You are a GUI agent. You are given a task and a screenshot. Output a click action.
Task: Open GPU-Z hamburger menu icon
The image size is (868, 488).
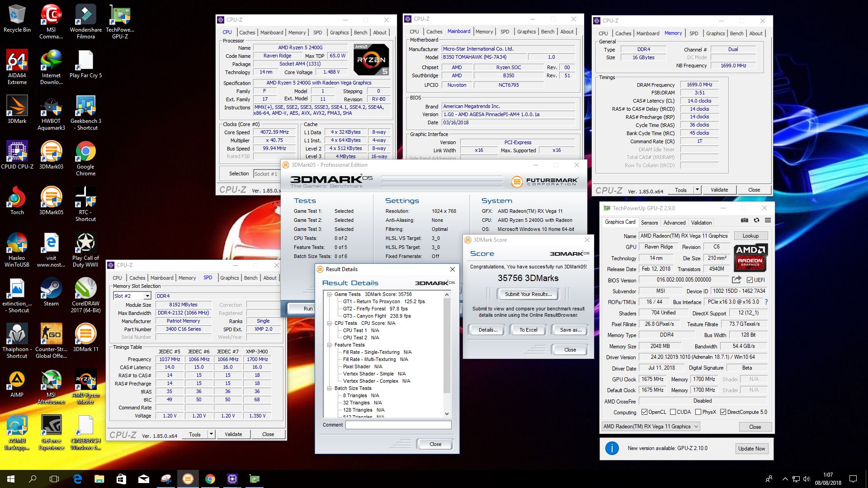pyautogui.click(x=768, y=221)
